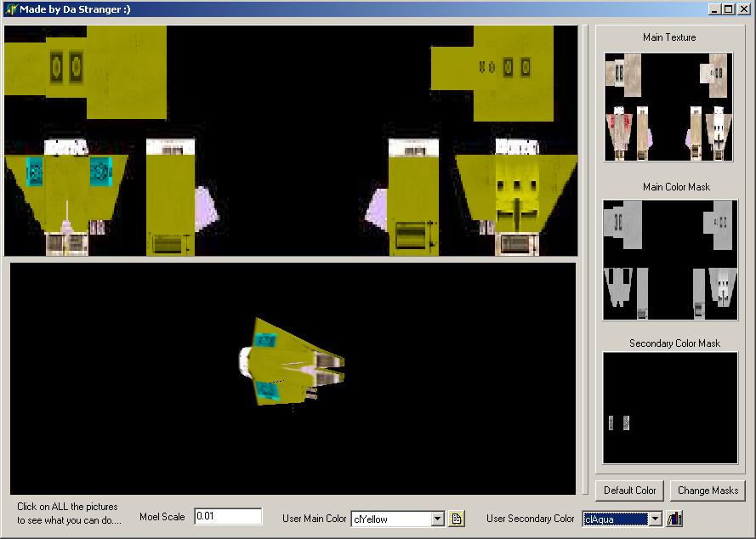Close the Made by Da Stranger window

click(744, 9)
